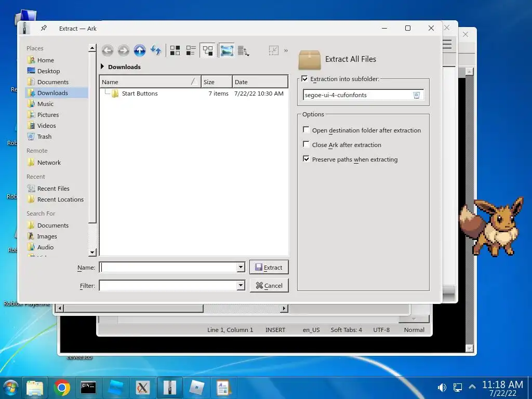The height and width of the screenshot is (399, 532).
Task: Click the Extract button
Action: point(269,267)
